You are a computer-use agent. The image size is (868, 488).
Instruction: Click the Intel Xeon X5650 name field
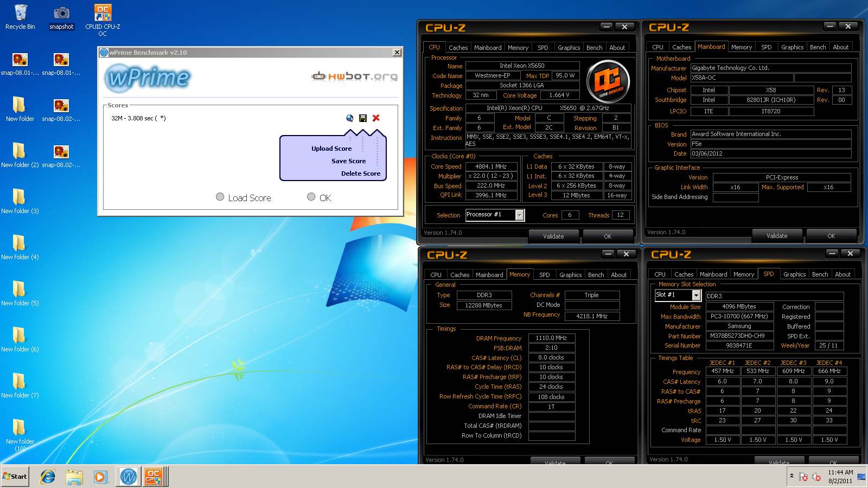pos(522,66)
